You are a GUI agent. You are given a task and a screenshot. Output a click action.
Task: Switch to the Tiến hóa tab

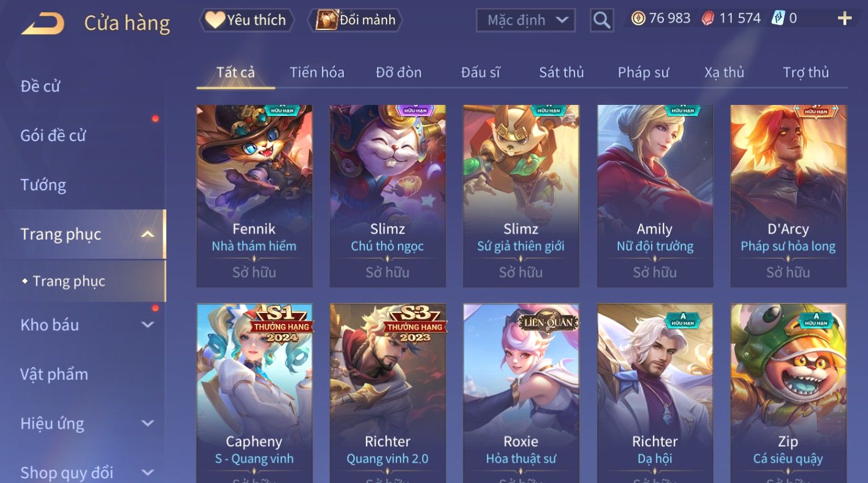point(317,73)
